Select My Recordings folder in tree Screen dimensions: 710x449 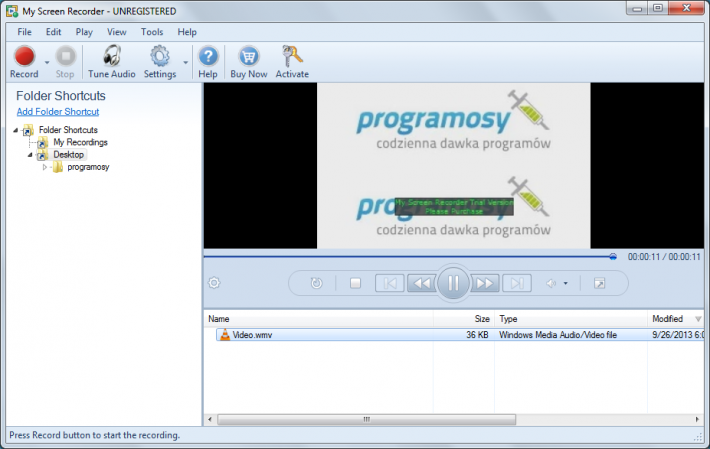(x=80, y=142)
